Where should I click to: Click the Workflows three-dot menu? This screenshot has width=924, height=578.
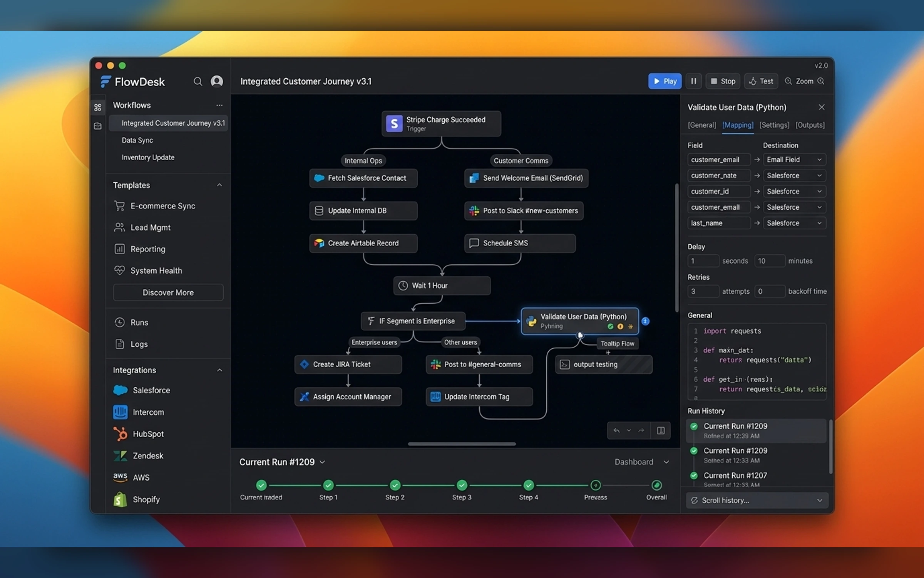219,105
